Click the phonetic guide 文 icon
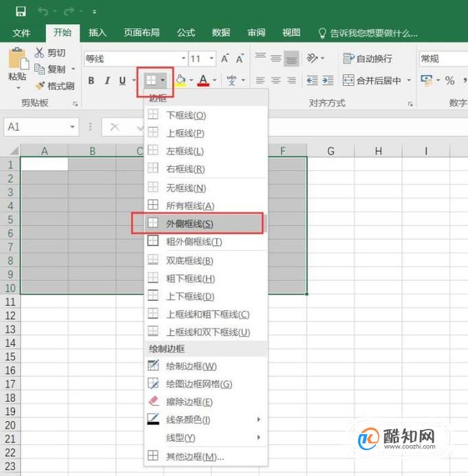 231,80
